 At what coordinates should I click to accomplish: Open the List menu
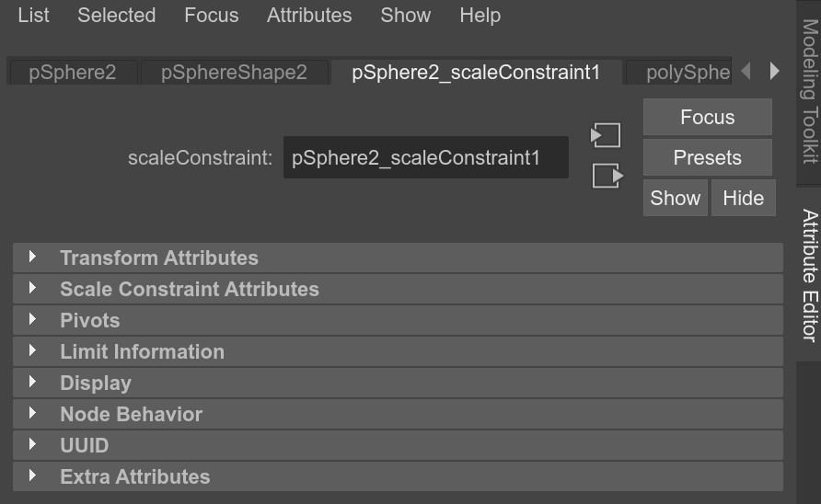33,16
